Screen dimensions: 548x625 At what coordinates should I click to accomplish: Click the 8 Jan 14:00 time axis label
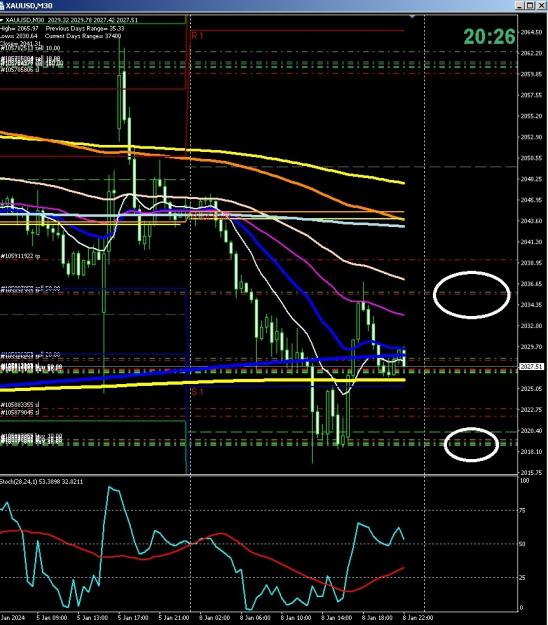point(336,618)
